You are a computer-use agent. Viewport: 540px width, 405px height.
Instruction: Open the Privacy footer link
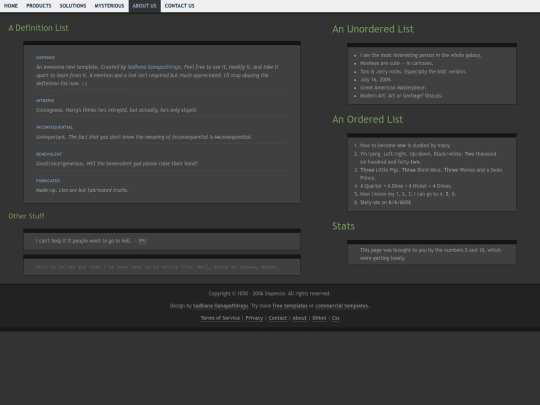click(x=254, y=318)
